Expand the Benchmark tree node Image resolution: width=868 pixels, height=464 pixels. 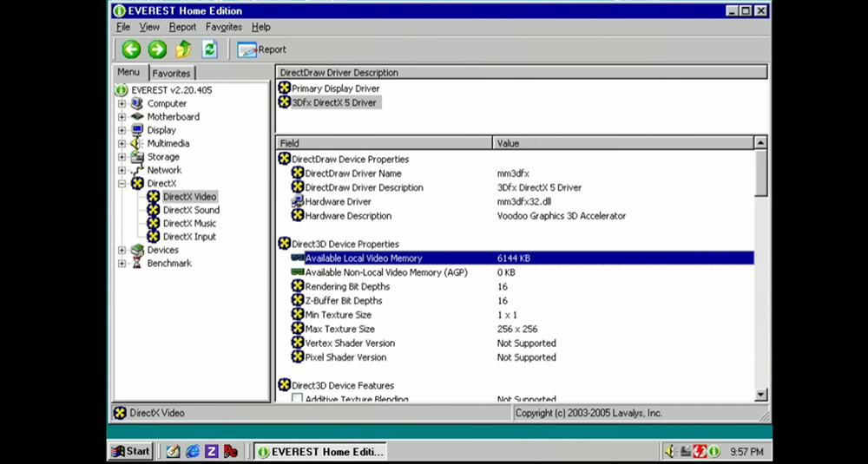(122, 264)
